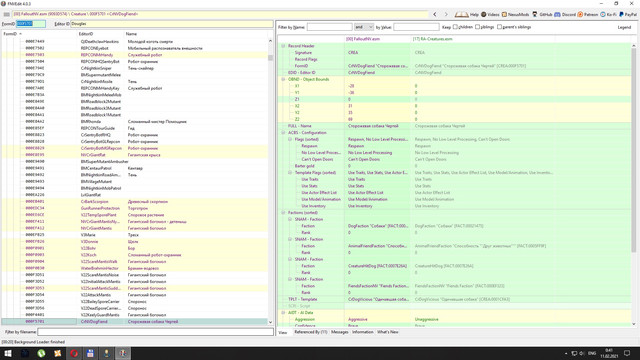Collapse the OBND - Object Bounds node
Image resolution: width=640 pixels, height=360 pixels.
click(x=283, y=79)
